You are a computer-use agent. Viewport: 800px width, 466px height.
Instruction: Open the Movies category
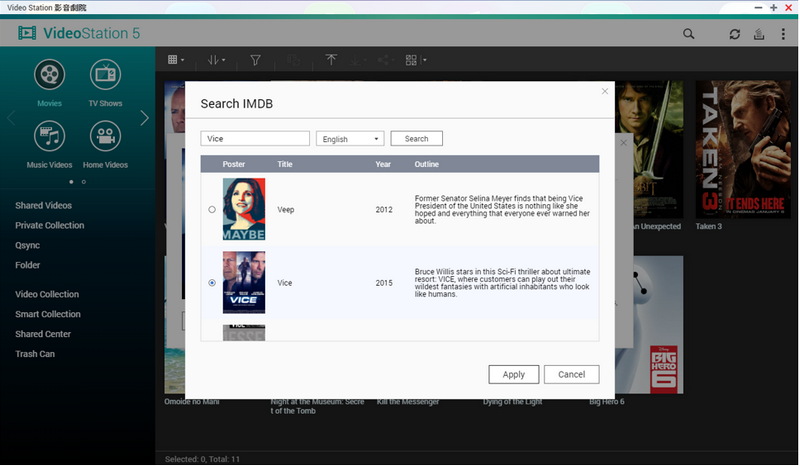point(49,83)
